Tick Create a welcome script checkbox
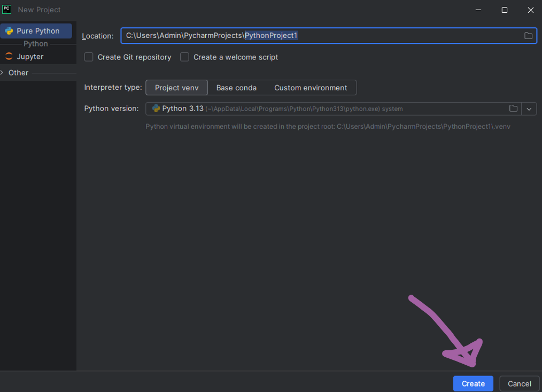 click(184, 57)
